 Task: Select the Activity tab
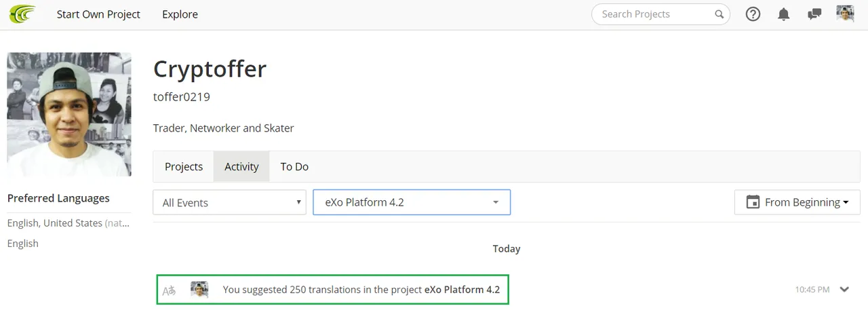(x=241, y=166)
